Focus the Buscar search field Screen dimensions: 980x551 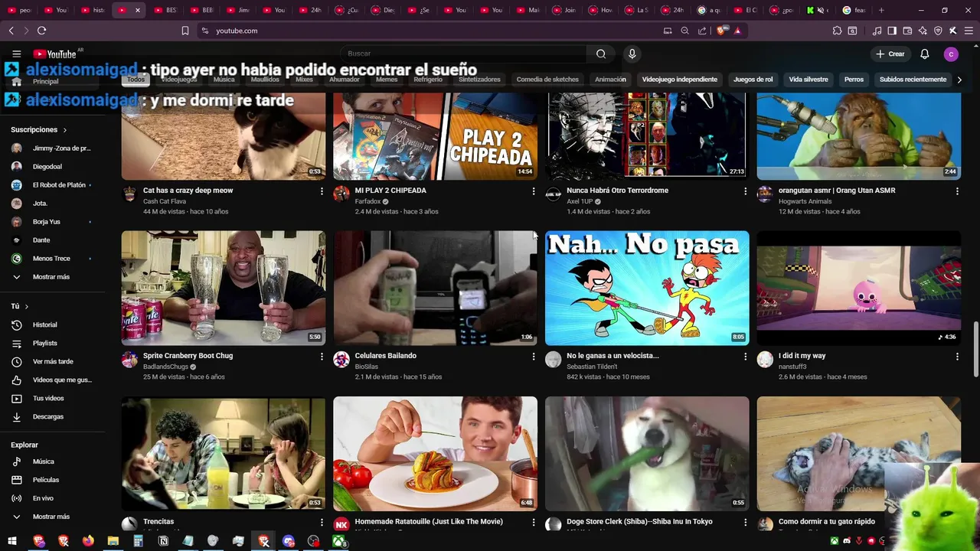tap(463, 54)
